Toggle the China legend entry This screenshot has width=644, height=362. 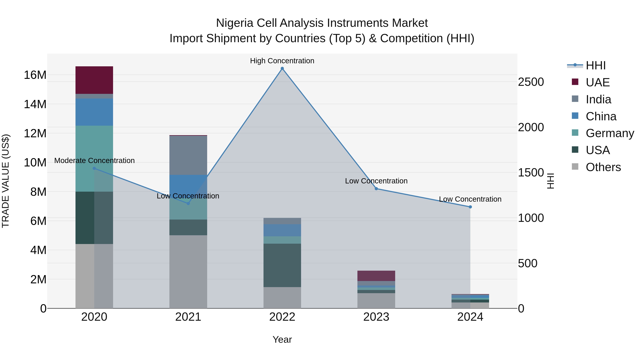594,116
